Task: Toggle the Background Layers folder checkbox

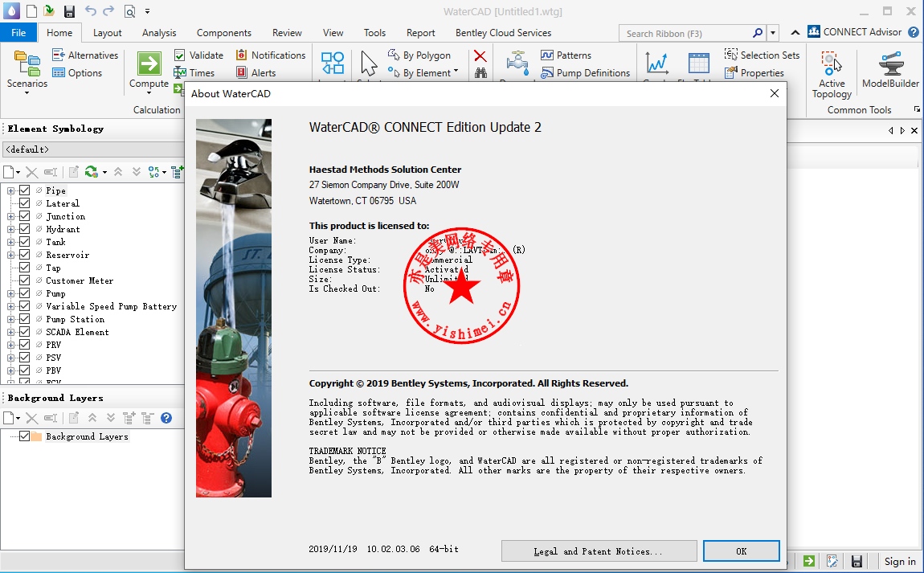Action: (x=24, y=436)
